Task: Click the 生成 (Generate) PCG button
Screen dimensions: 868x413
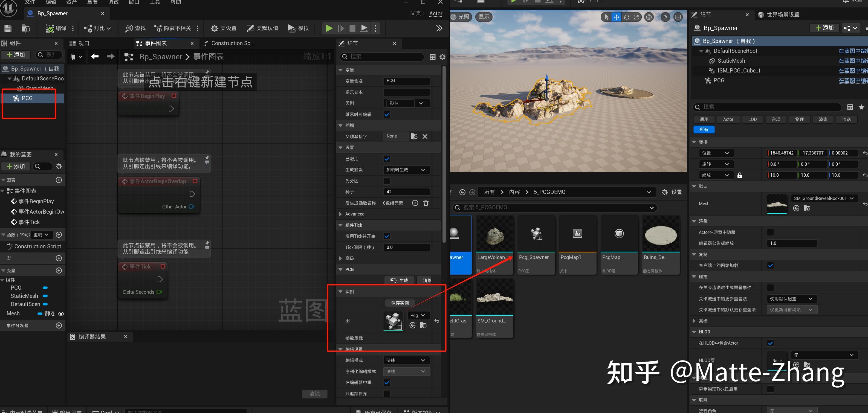Action: click(x=399, y=280)
